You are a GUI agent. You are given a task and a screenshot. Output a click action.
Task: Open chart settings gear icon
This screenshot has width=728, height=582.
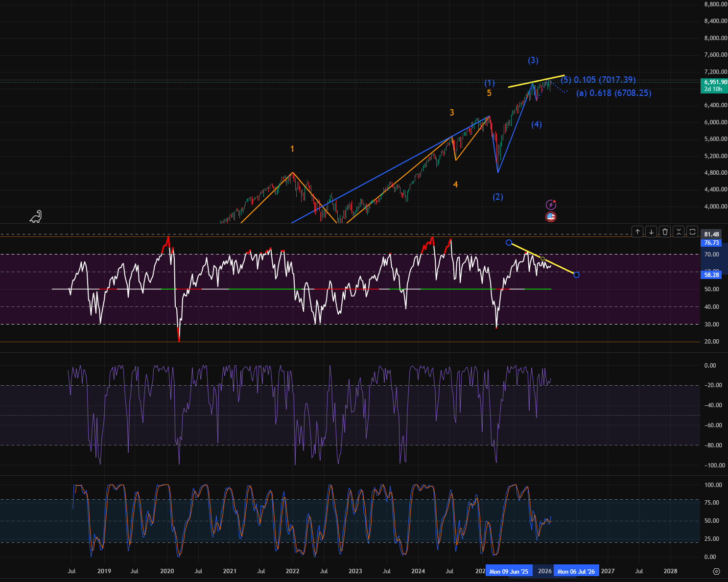pos(716,571)
